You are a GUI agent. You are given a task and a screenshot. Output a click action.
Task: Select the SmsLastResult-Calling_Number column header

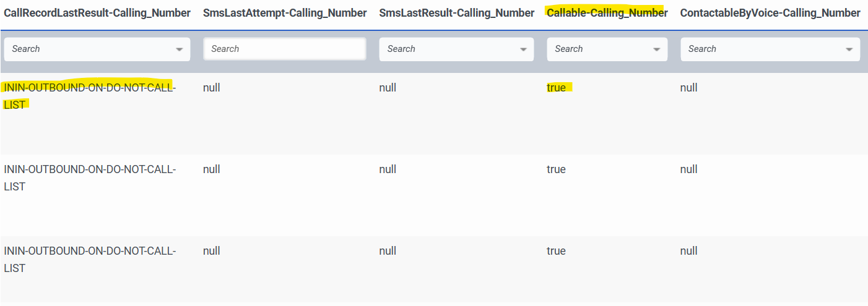click(456, 13)
